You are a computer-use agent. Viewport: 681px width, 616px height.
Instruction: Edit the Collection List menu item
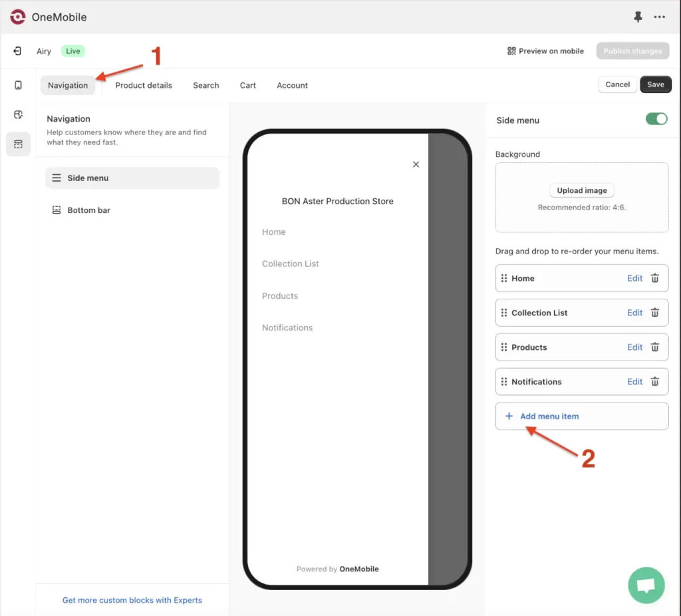click(x=634, y=313)
